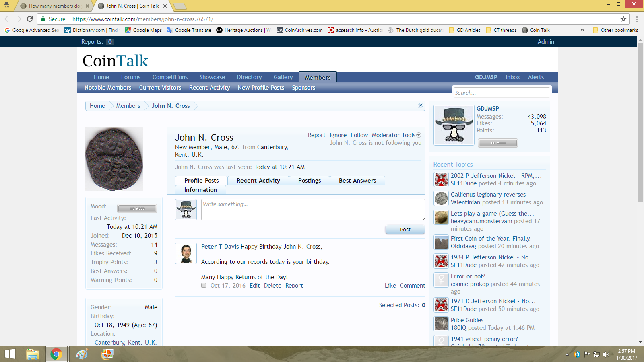Open Admin link in top bar
The height and width of the screenshot is (362, 644).
(546, 42)
